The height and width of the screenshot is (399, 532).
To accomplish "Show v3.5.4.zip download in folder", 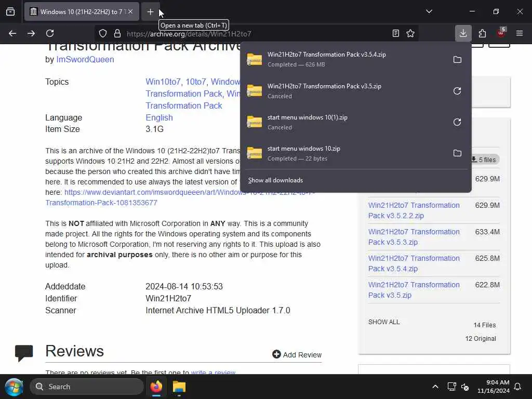I will point(457,60).
